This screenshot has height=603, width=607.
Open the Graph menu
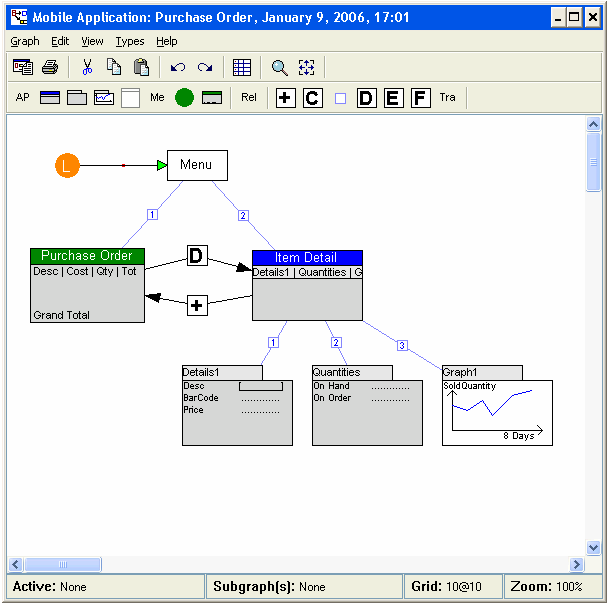25,41
